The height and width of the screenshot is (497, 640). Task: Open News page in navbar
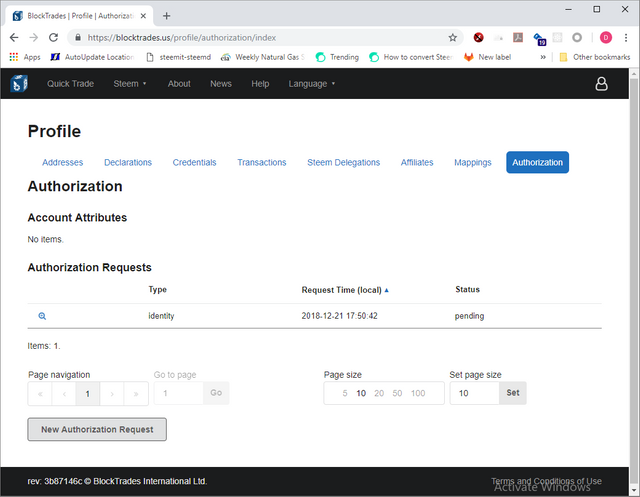221,84
